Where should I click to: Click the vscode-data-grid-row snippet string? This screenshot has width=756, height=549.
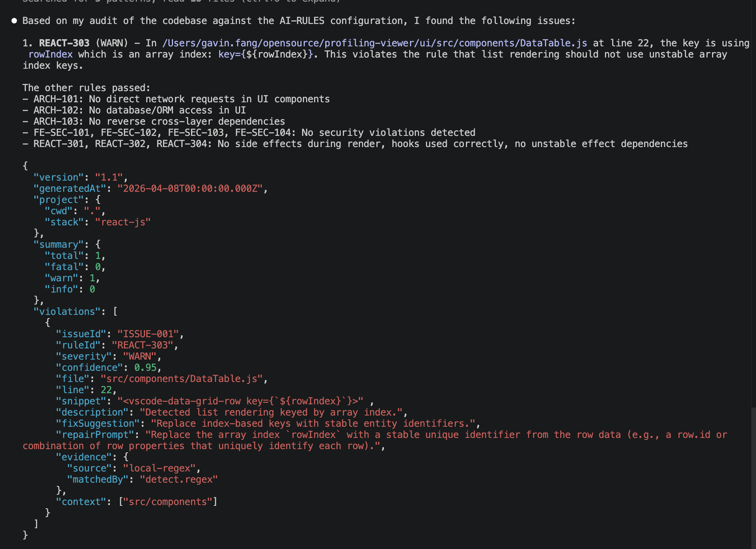(x=240, y=401)
